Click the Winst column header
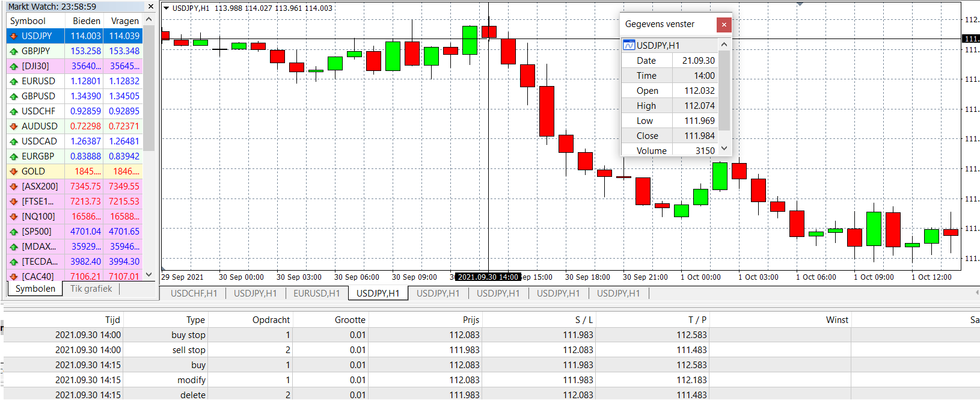Viewport: 980px width, 400px height. 780,320
